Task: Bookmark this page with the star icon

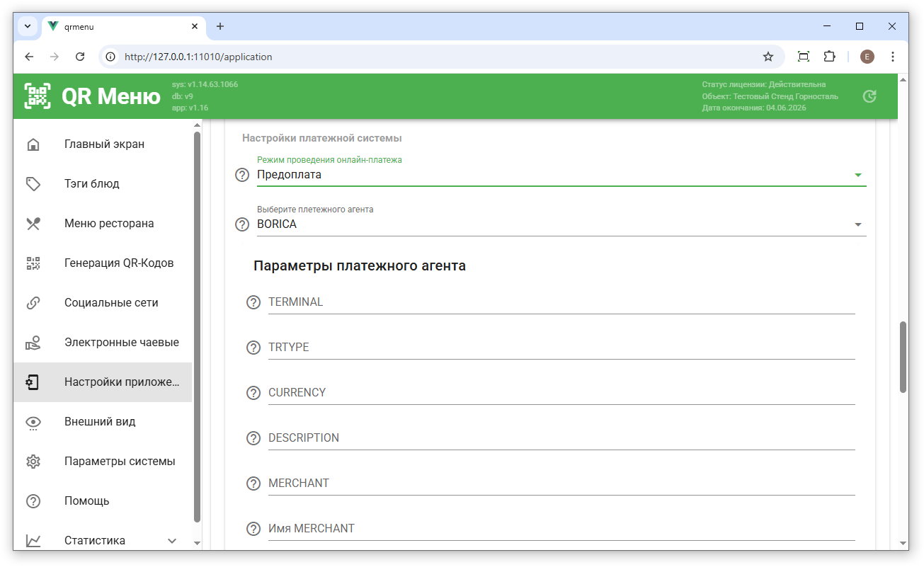Action: coord(768,57)
